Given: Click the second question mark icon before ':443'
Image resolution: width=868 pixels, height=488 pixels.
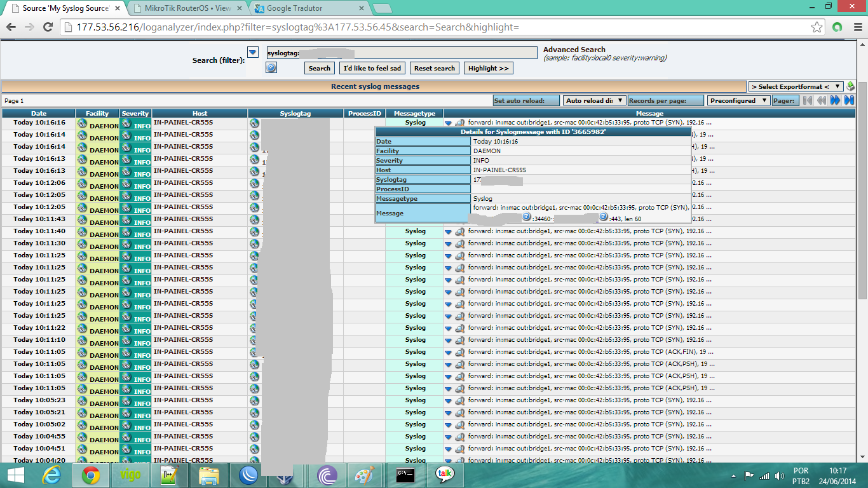Looking at the screenshot, I should [x=604, y=217].
